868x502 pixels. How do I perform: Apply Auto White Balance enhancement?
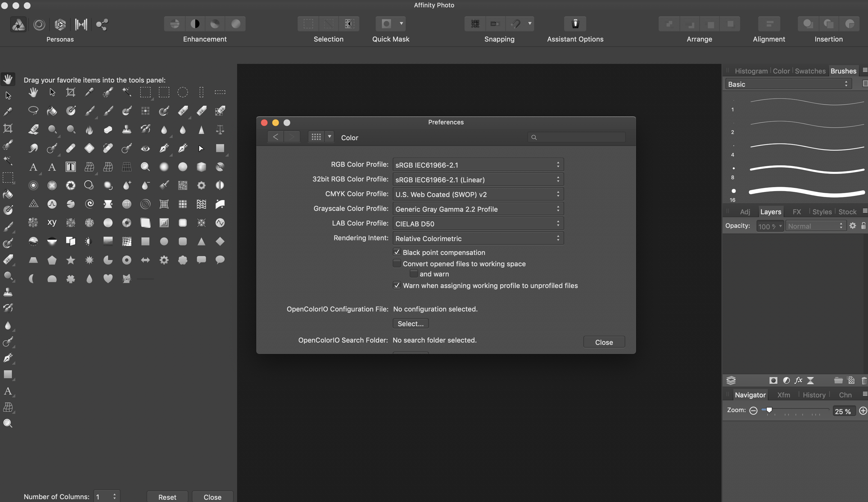point(236,24)
